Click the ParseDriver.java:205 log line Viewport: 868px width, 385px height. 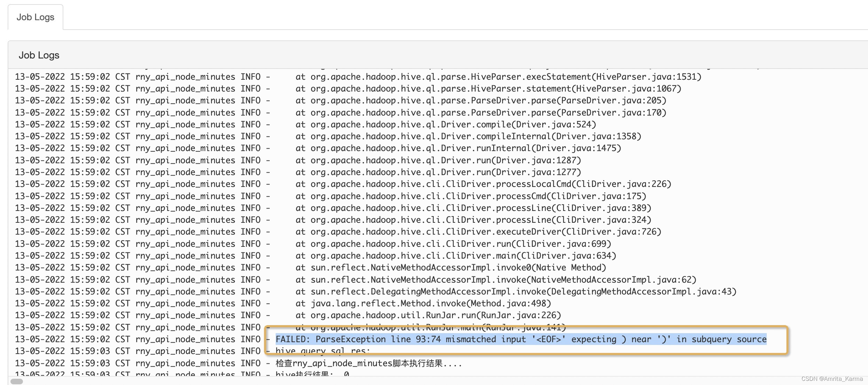pos(480,101)
